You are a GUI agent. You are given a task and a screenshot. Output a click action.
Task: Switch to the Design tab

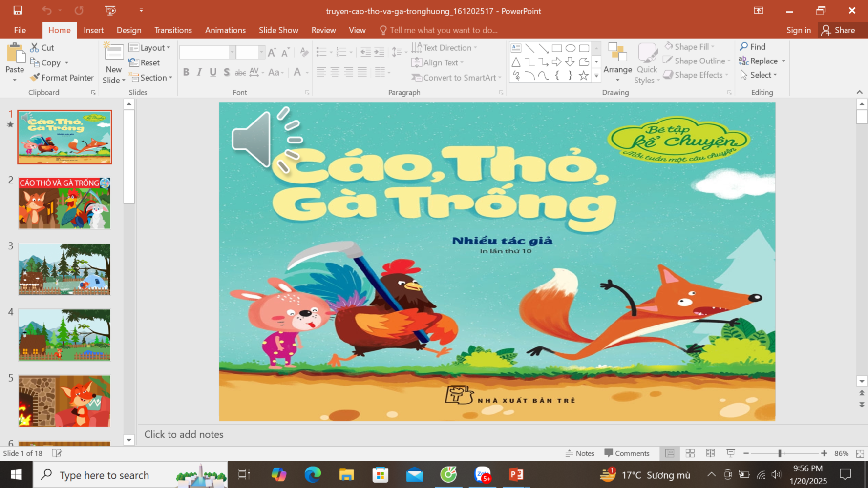(129, 30)
